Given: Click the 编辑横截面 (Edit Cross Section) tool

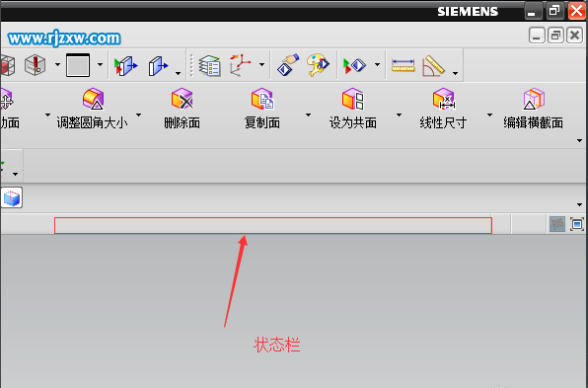Looking at the screenshot, I should point(534,109).
